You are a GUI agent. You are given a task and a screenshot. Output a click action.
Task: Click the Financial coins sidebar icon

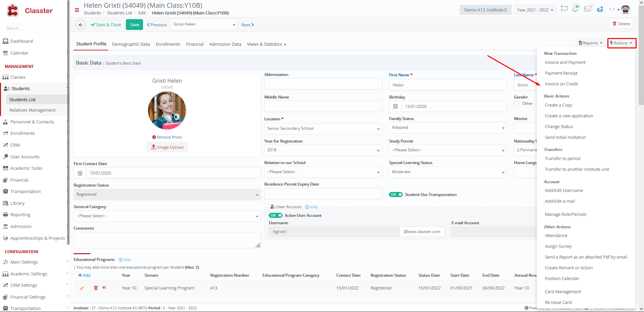coord(5,180)
